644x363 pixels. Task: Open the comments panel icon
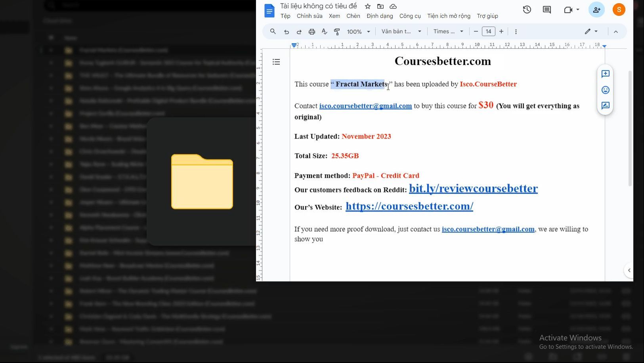547,10
